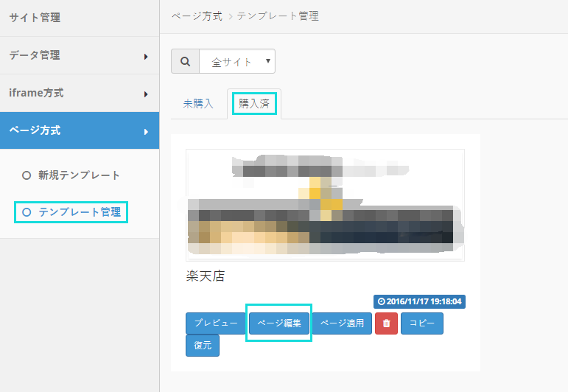Select ページ方式 sidebar section
The width and height of the screenshot is (568, 392).
[80, 130]
